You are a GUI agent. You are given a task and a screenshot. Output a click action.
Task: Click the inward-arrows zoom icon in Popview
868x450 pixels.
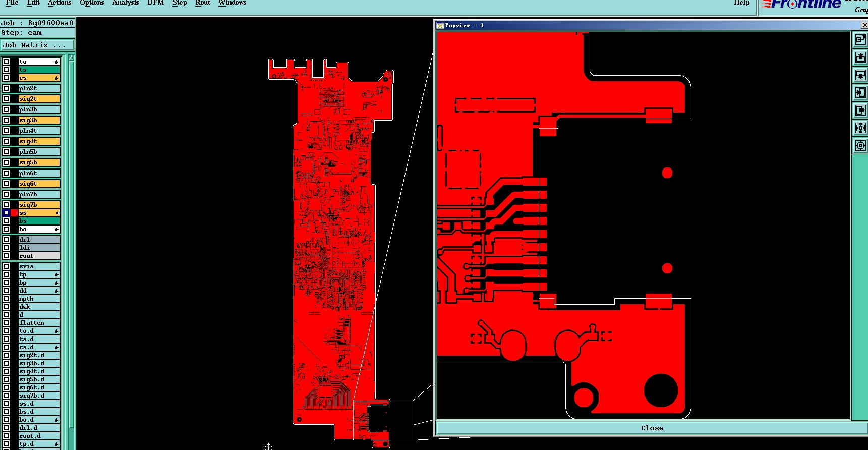860,128
